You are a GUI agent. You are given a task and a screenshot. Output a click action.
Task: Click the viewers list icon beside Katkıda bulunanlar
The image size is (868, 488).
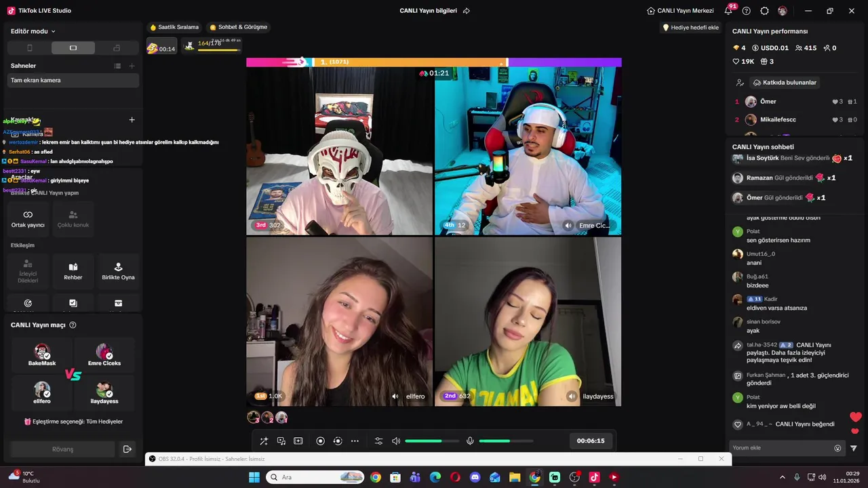coord(740,83)
